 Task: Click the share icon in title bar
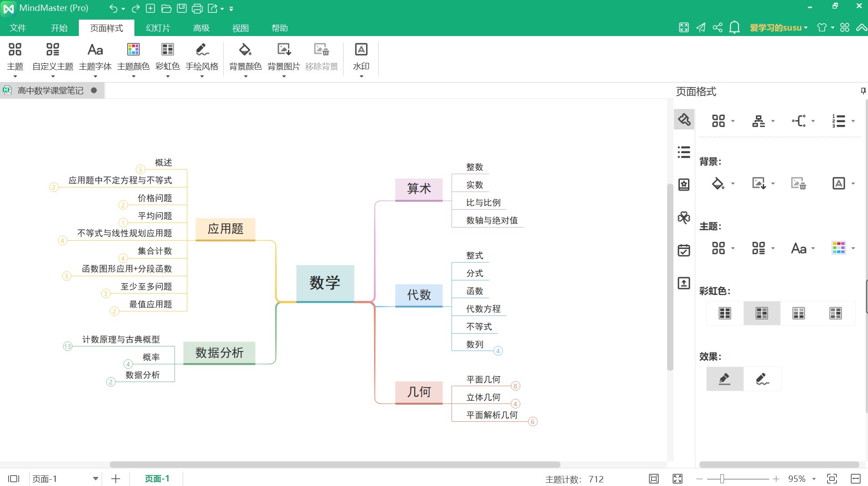718,27
